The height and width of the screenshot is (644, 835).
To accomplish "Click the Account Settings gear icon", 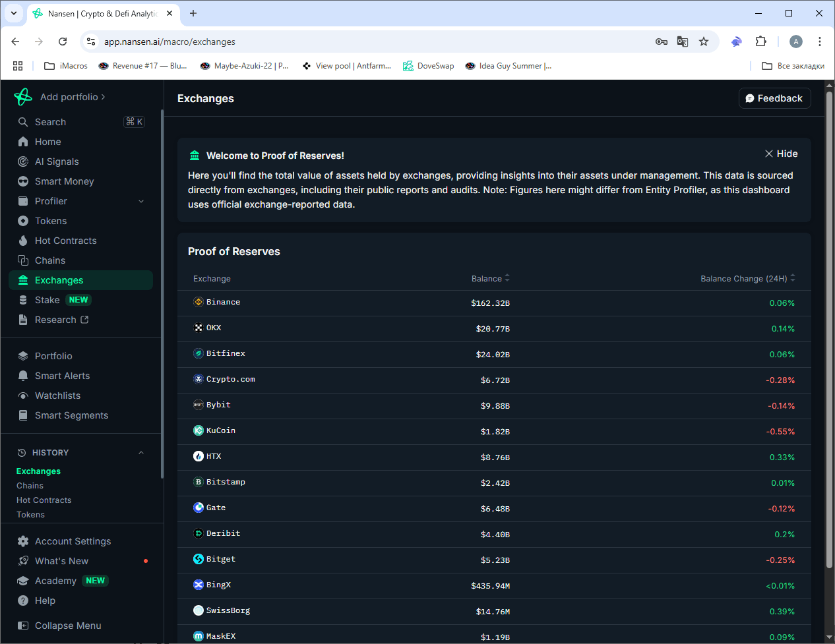I will point(23,541).
